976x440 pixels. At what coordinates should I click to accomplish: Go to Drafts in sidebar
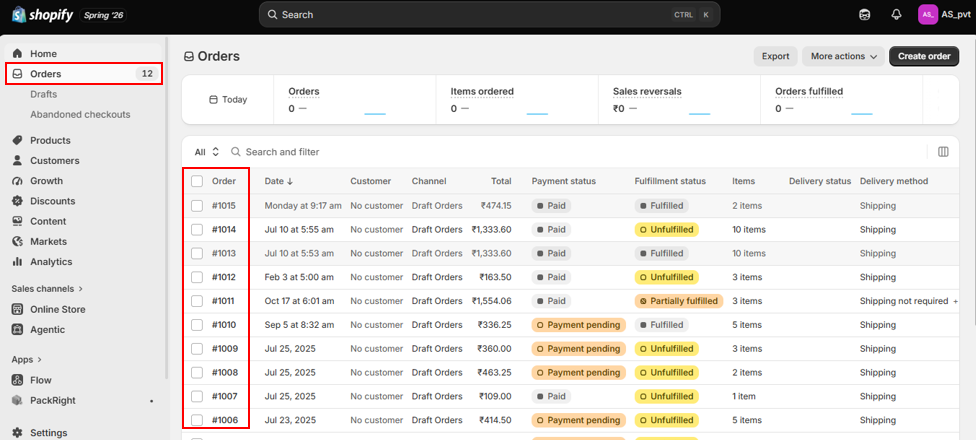(x=44, y=94)
